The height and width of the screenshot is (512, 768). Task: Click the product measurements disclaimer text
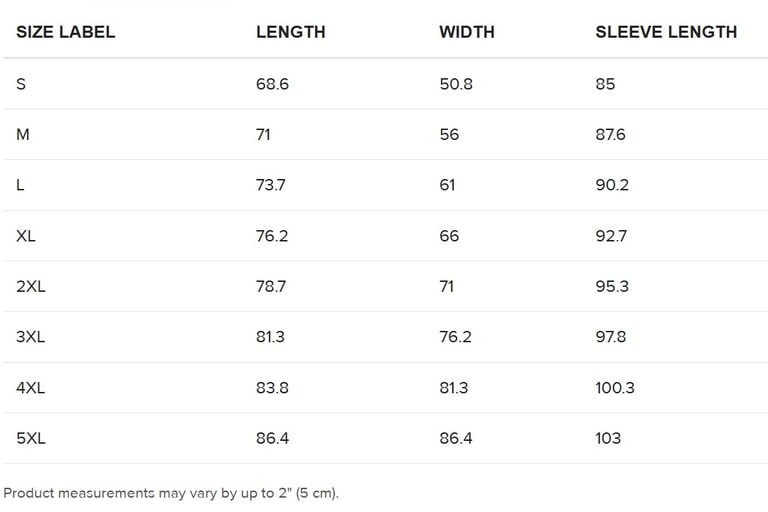tap(171, 493)
